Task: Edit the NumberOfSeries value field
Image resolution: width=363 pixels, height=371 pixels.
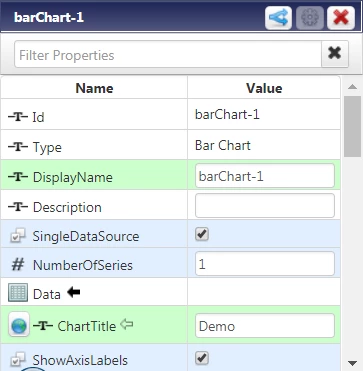Action: pyautogui.click(x=265, y=264)
